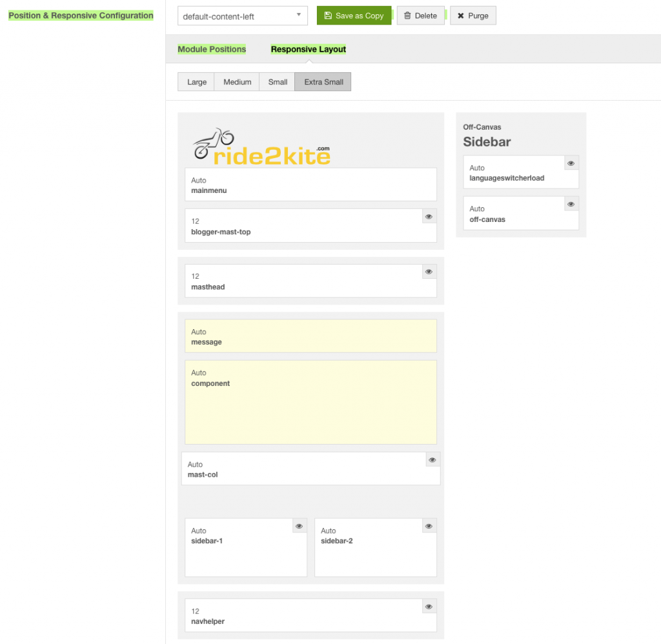Toggle visibility of sidebar-2 position
This screenshot has width=661, height=644.
429,526
